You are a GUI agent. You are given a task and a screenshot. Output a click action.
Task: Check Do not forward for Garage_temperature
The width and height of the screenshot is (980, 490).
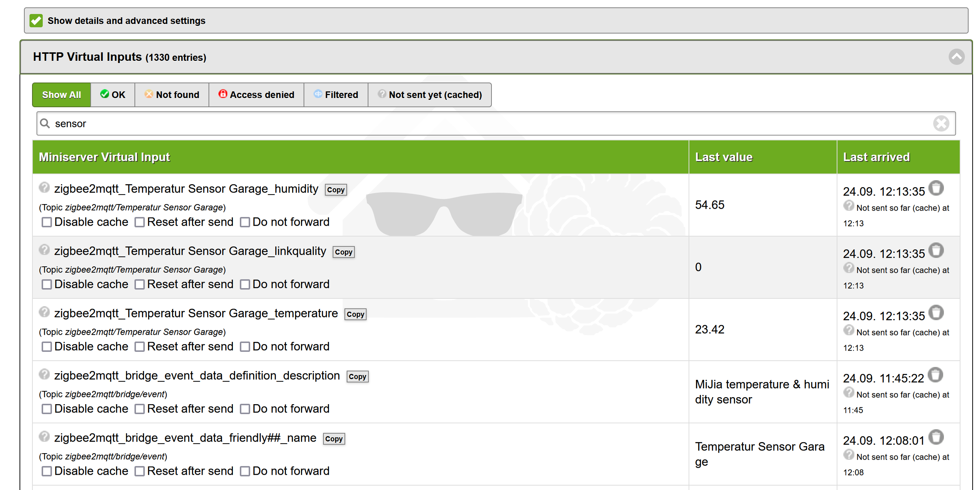(245, 347)
